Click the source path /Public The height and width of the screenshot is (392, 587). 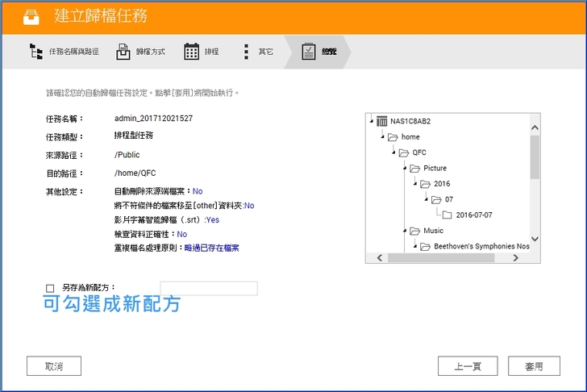[127, 155]
